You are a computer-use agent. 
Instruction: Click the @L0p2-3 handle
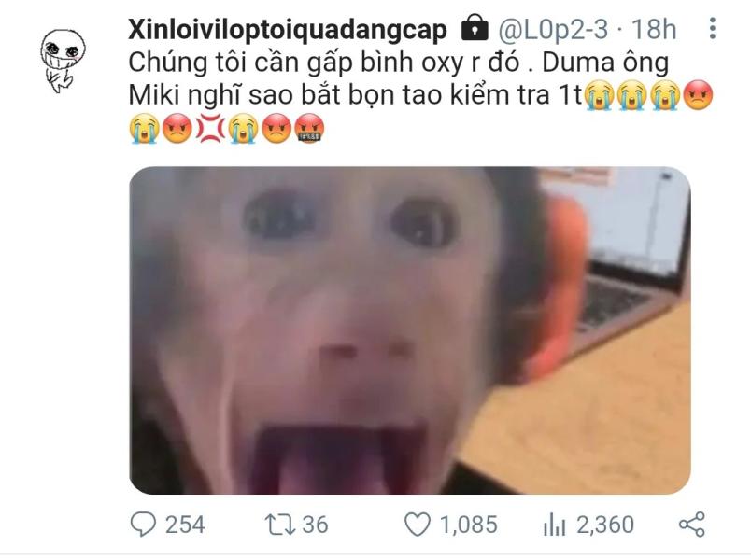pyautogui.click(x=553, y=29)
